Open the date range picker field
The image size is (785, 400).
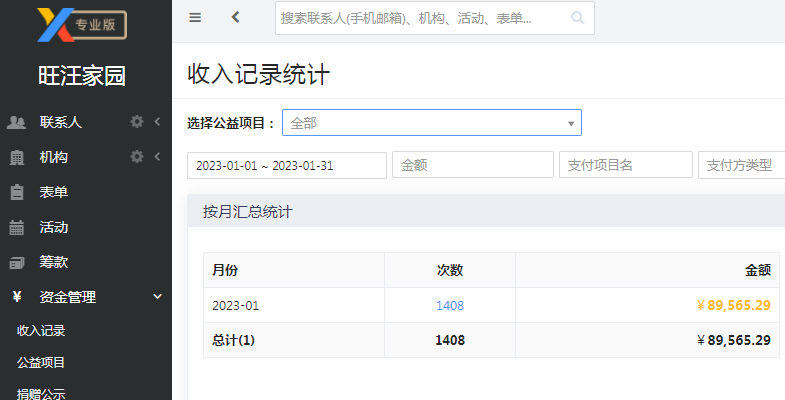287,165
